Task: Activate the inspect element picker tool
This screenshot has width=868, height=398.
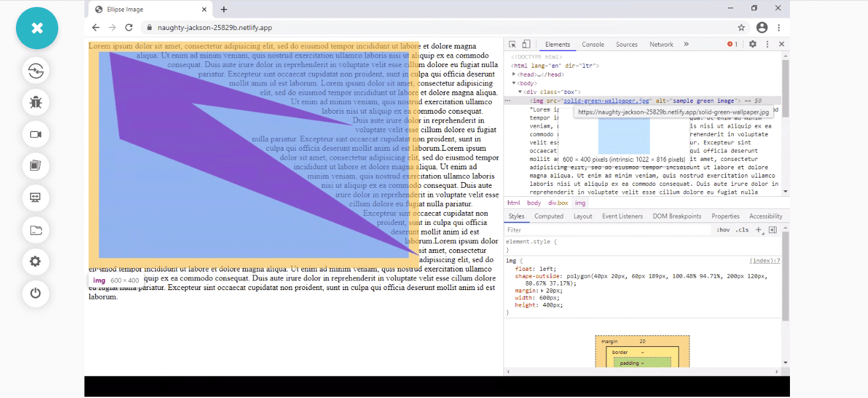Action: click(x=512, y=43)
